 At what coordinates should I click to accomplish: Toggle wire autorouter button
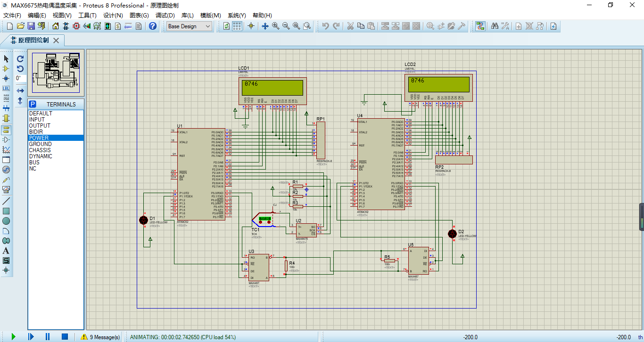pyautogui.click(x=480, y=26)
